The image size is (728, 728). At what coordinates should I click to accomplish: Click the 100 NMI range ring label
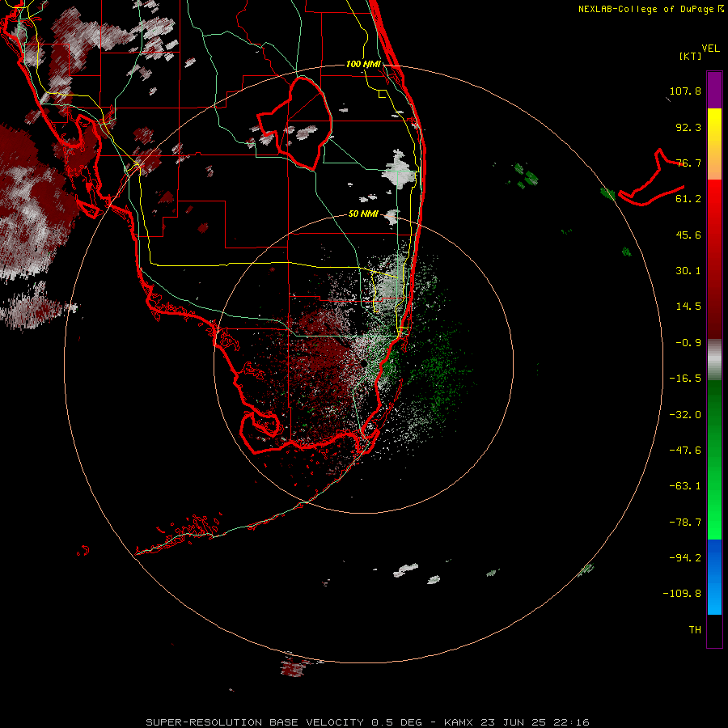363,64
